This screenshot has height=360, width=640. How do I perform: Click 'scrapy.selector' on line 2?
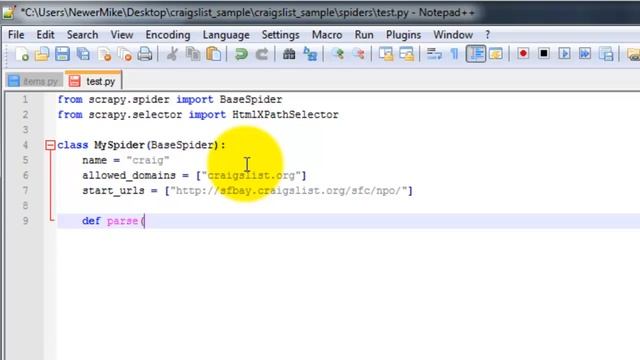[x=135, y=115]
